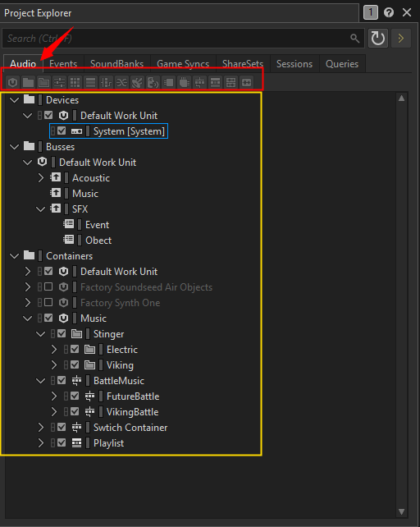Viewport: 420px width, 527px height.
Task: Click the Work Unit icon in the toolbar
Action: (13, 82)
